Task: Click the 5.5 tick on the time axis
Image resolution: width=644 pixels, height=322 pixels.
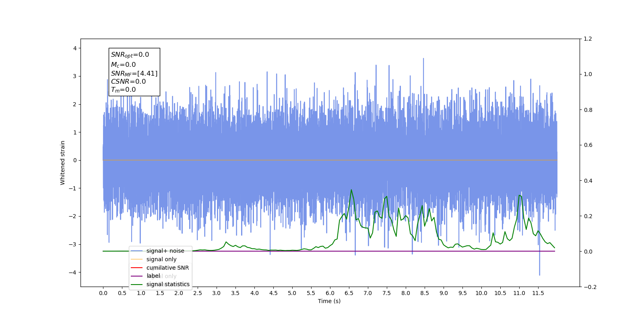Action: pos(311,293)
